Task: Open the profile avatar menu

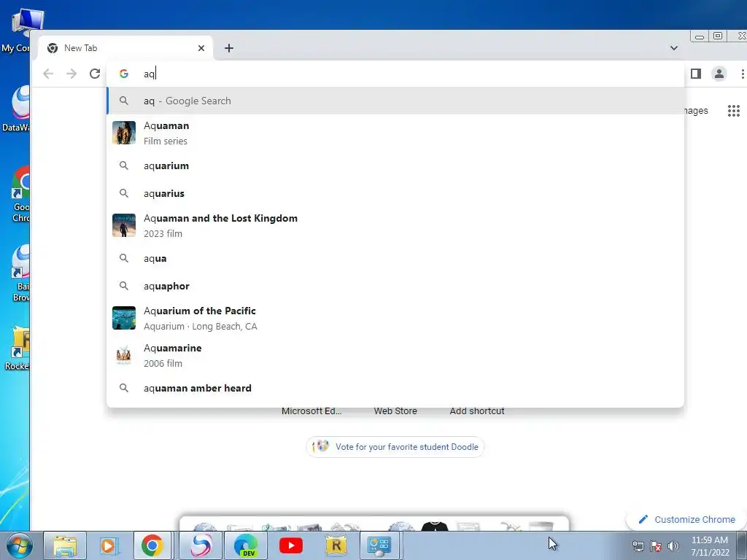Action: pyautogui.click(x=719, y=74)
